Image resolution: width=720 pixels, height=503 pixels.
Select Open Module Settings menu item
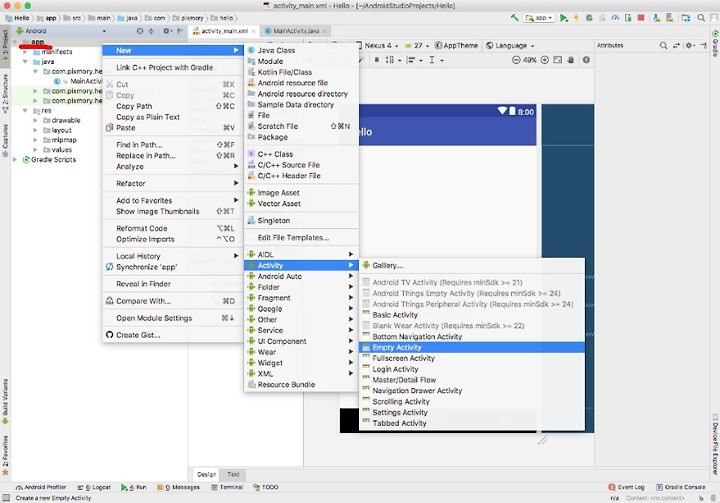(172, 318)
